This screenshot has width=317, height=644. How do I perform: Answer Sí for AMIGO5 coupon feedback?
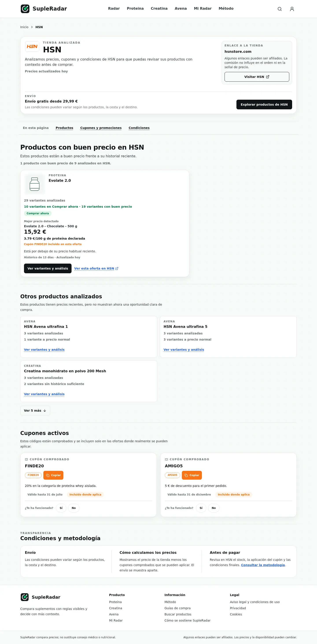201,508
